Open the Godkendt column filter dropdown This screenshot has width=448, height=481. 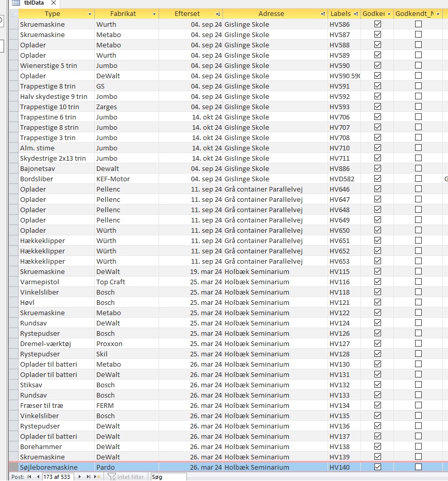pos(389,14)
